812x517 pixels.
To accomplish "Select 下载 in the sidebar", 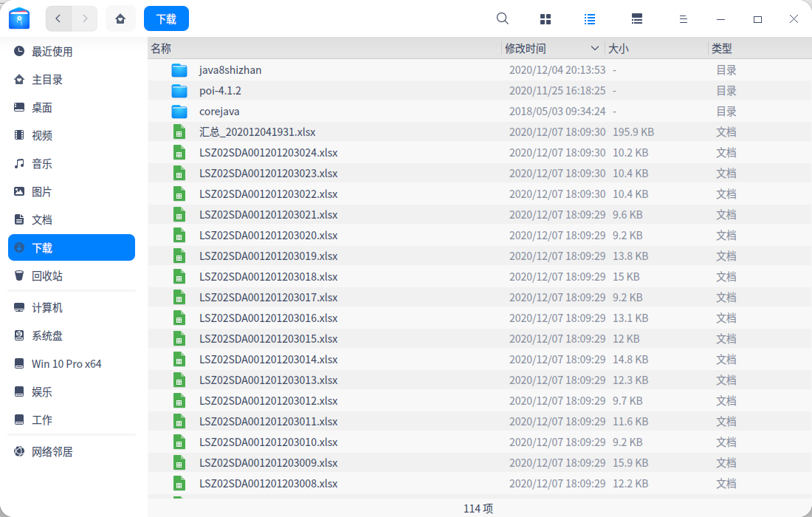I will (x=72, y=247).
